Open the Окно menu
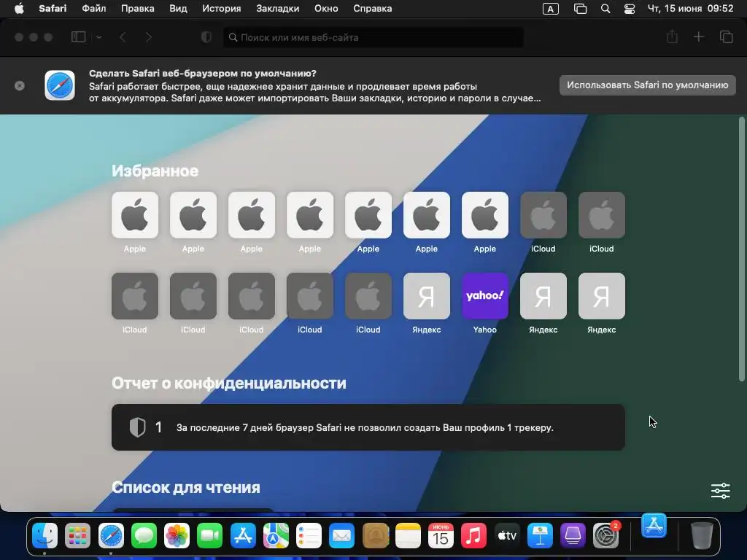747x560 pixels. pos(326,9)
